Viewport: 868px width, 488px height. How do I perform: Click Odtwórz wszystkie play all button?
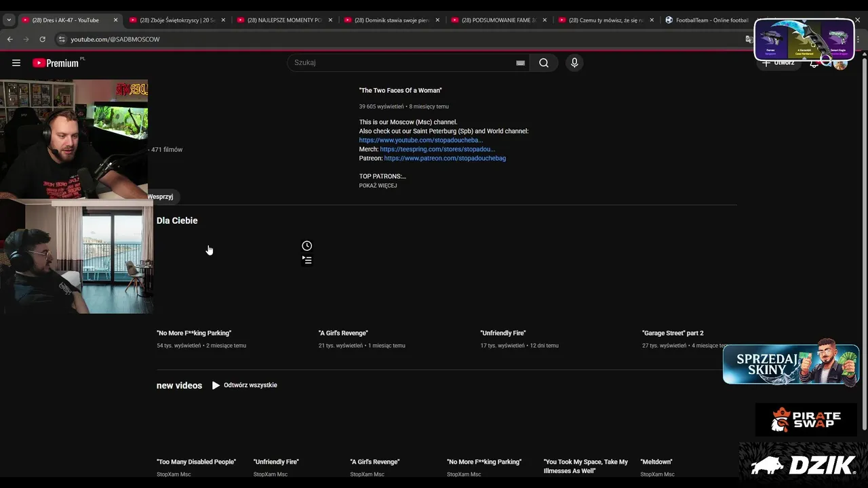click(x=244, y=386)
